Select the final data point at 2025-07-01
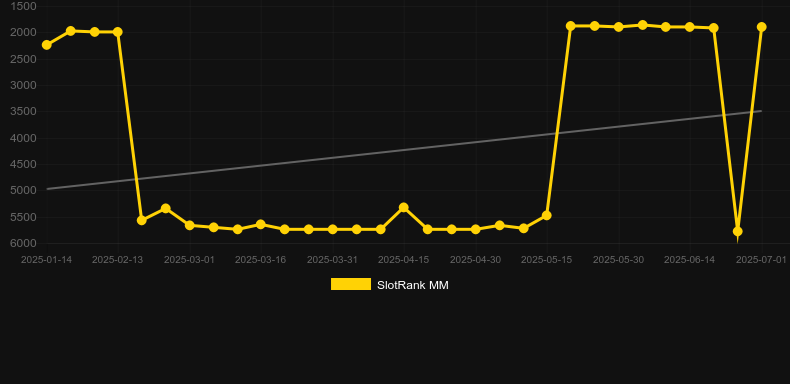The width and height of the screenshot is (790, 384). tap(762, 27)
